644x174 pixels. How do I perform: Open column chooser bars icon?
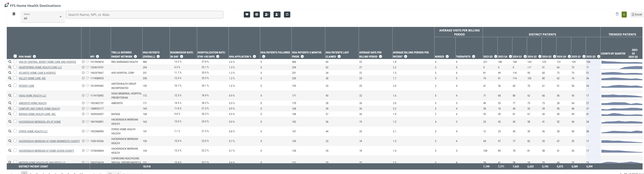click(x=14, y=14)
